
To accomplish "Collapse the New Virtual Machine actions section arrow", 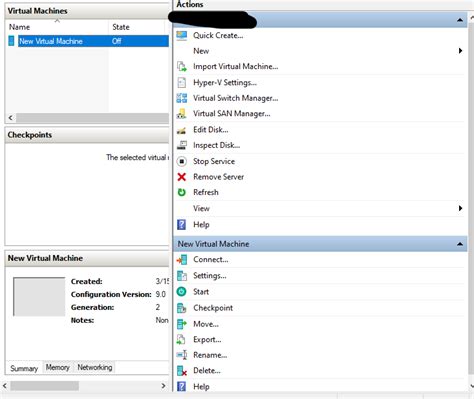I will 460,244.
